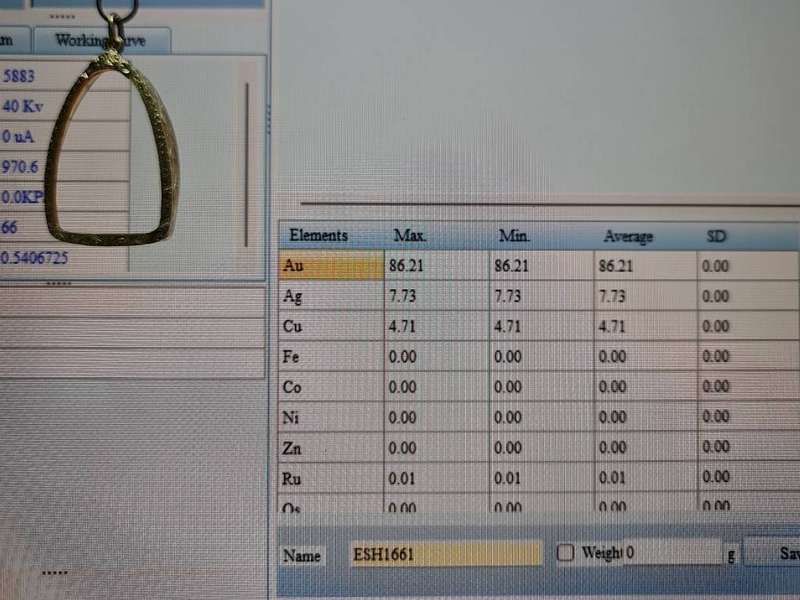Click the SD column header
The image size is (800, 600).
pyautogui.click(x=716, y=237)
